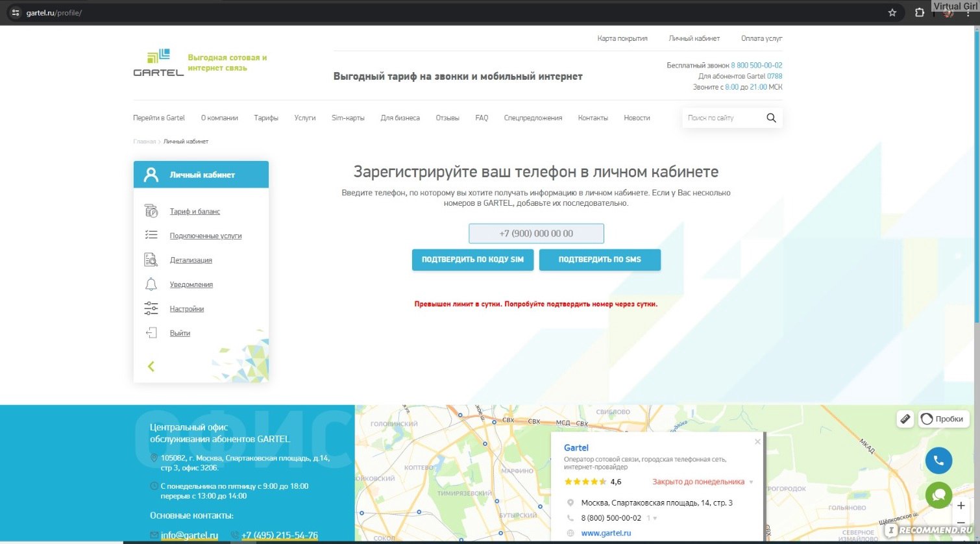Open the green chat floating button
Image resolution: width=980 pixels, height=544 pixels.
click(938, 495)
